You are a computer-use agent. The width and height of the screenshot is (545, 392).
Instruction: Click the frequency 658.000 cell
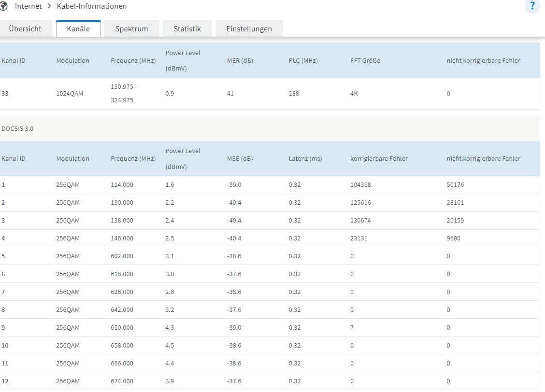pos(122,346)
